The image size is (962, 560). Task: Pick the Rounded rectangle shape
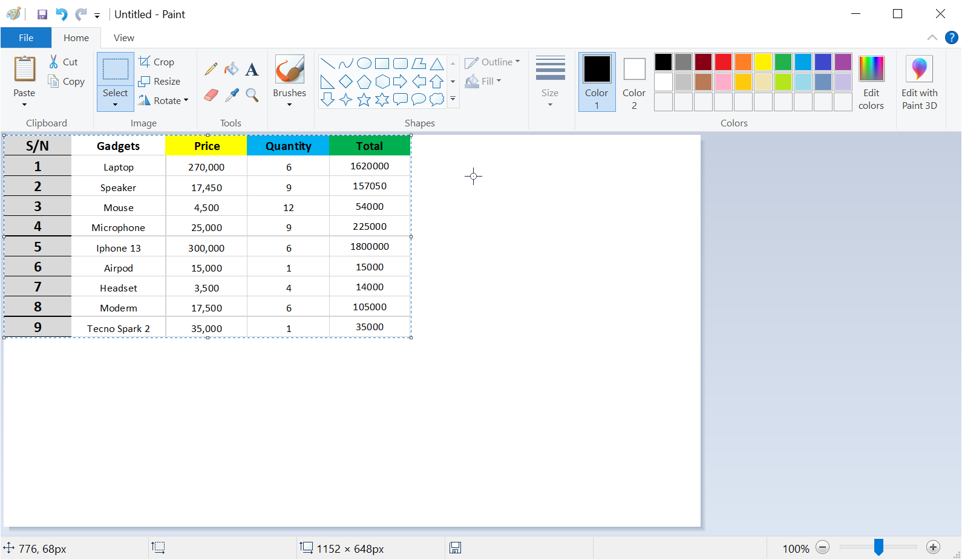(x=400, y=63)
